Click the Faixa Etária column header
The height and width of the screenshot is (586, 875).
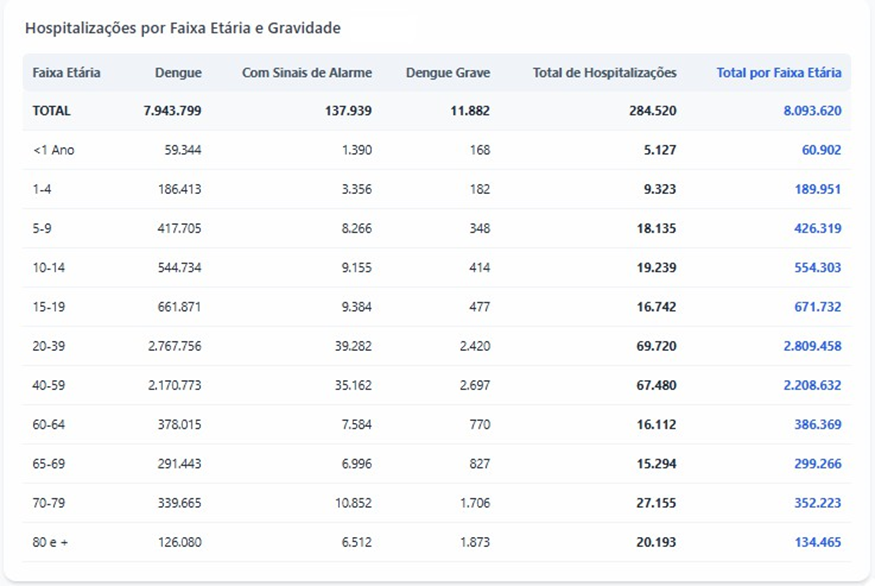point(66,73)
